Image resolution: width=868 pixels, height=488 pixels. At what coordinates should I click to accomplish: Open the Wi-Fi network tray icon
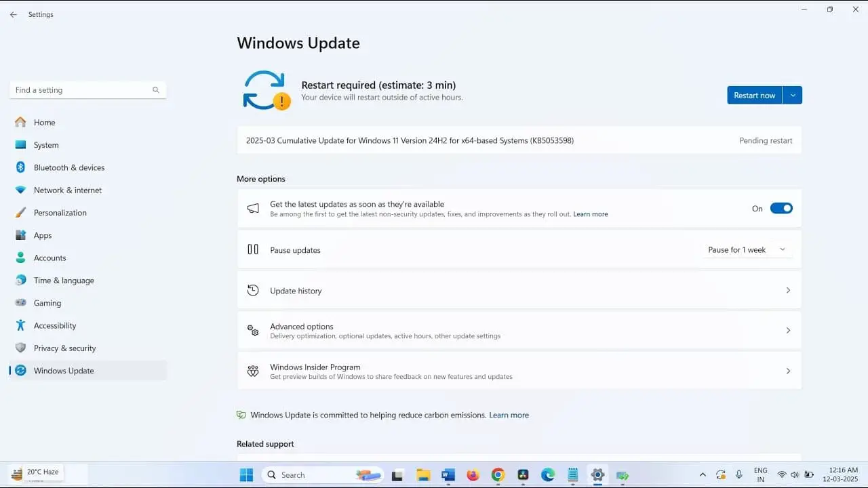(x=782, y=475)
